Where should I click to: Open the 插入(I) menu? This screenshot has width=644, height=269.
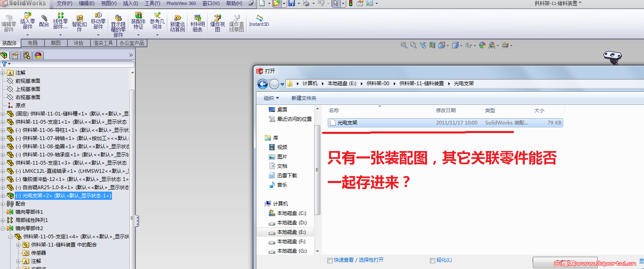(x=130, y=3)
